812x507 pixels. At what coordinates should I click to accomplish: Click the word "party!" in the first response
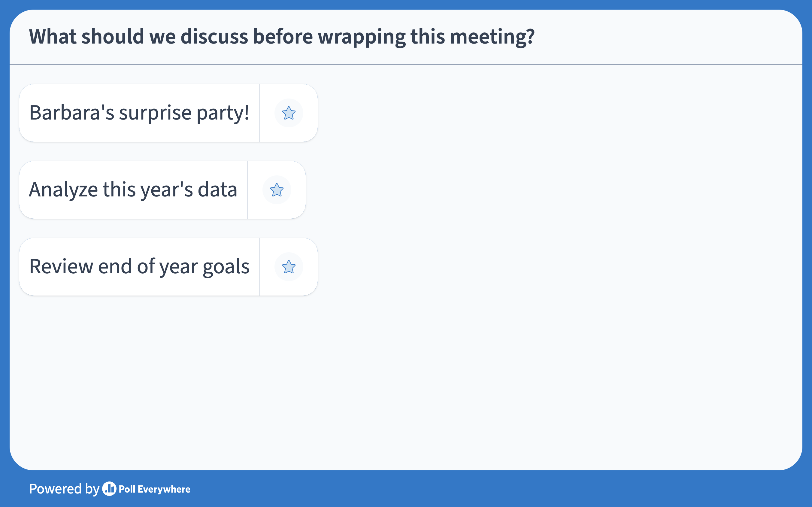tap(223, 113)
